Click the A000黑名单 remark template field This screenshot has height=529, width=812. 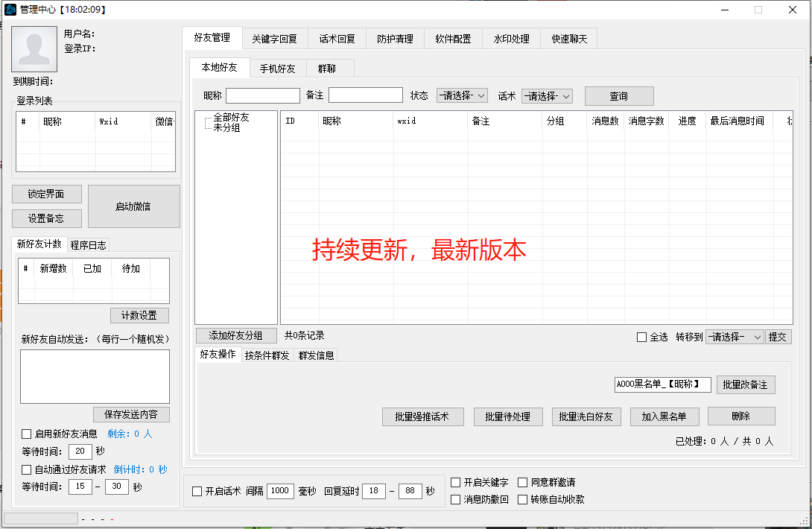pos(663,384)
